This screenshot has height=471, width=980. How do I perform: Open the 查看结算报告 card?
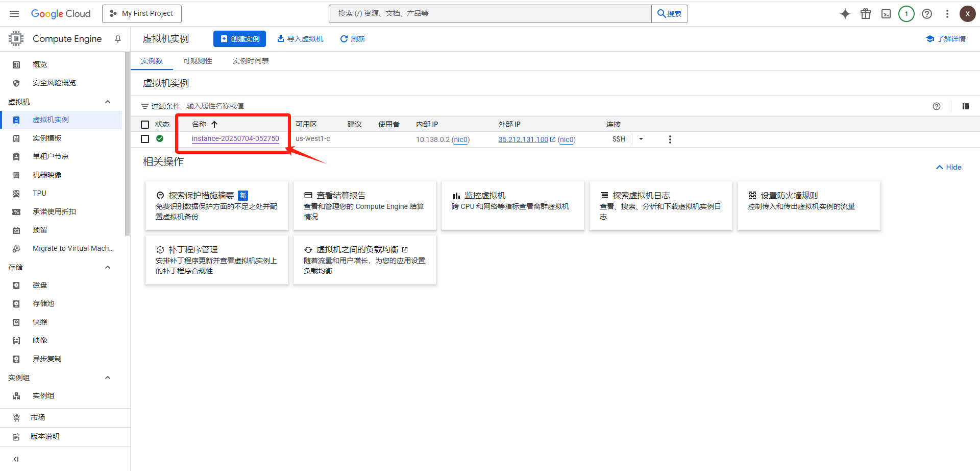pos(365,205)
